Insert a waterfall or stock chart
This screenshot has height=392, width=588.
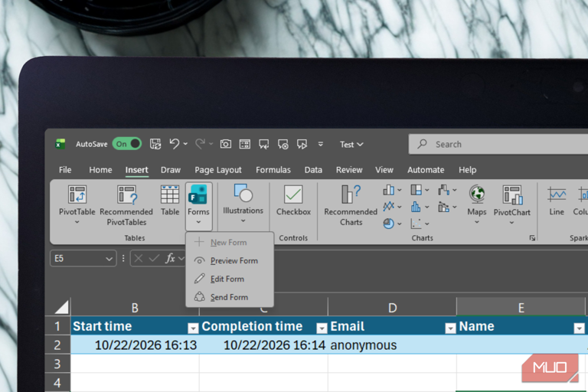447,190
